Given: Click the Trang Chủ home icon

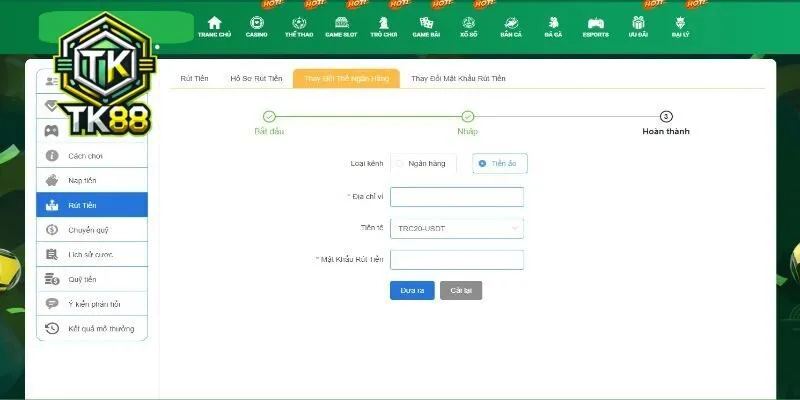Looking at the screenshot, I should click(x=214, y=23).
